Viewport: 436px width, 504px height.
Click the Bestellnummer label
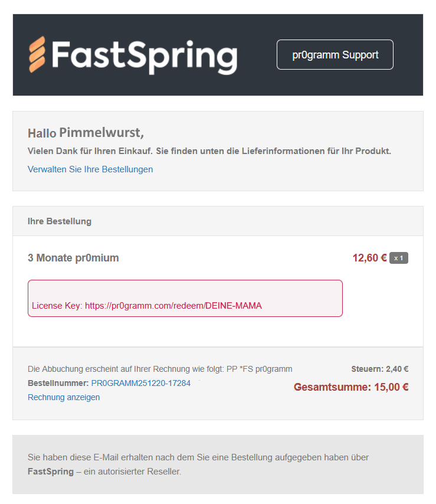pyautogui.click(x=58, y=383)
